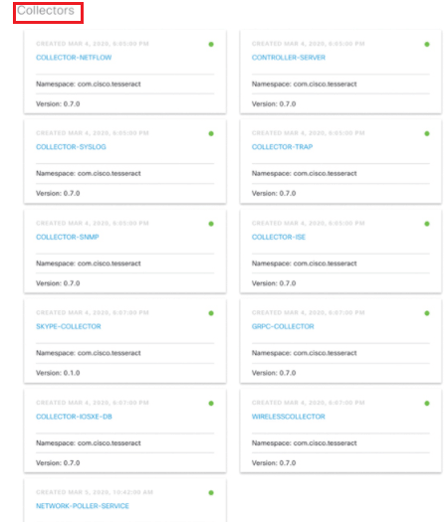445x522 pixels.
Task: Click green status dot on CONTROLLER-SERVER card
Action: coord(427,44)
